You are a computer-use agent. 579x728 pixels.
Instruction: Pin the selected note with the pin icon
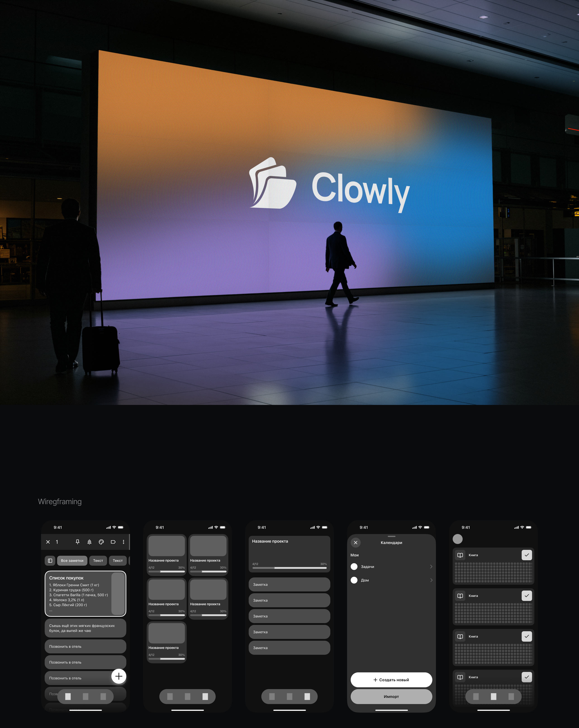tap(77, 542)
